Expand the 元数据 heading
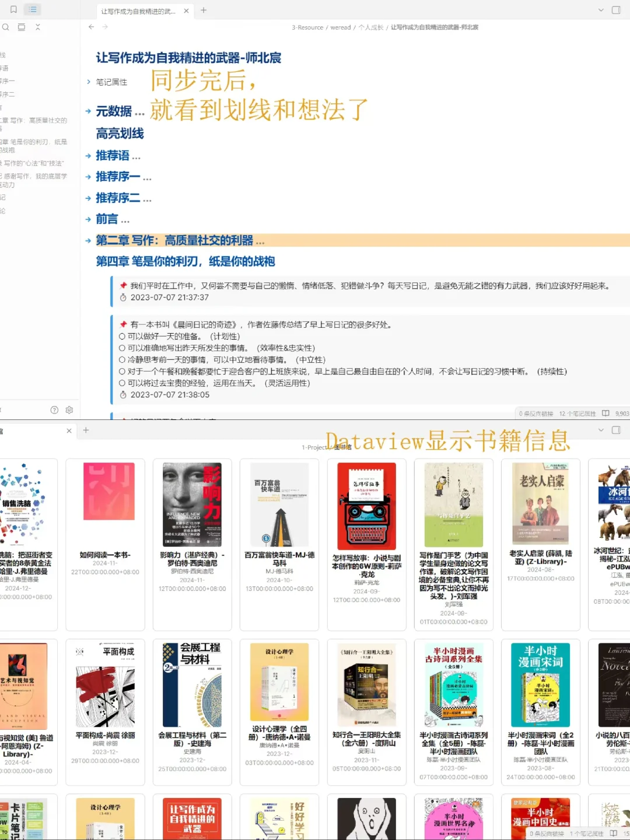The width and height of the screenshot is (630, 840). pyautogui.click(x=89, y=111)
